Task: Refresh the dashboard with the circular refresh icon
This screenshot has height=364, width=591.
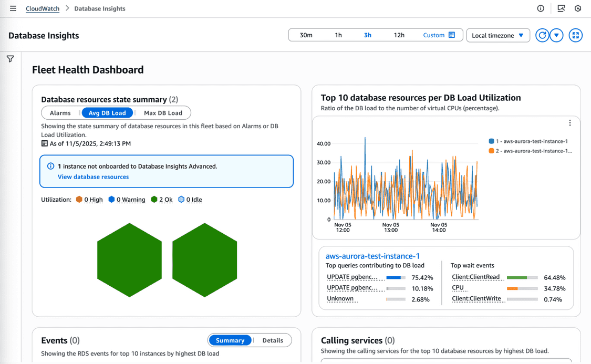Action: click(x=542, y=35)
